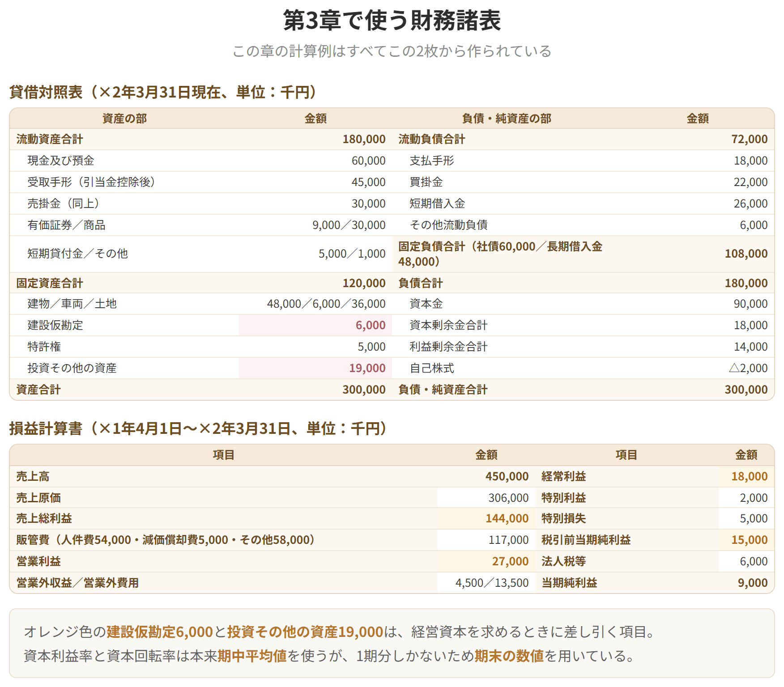This screenshot has height=687, width=784.
Task: Click the 現金及び預金 row label
Action: pyautogui.click(x=61, y=161)
